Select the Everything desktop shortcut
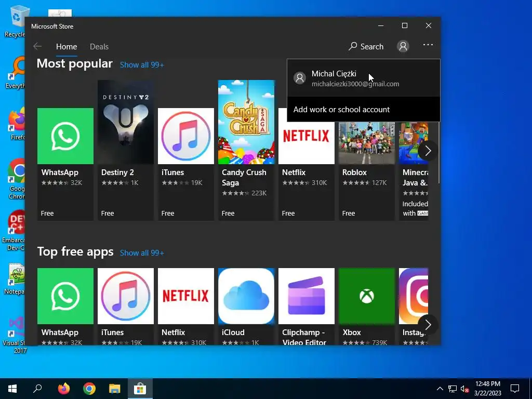This screenshot has height=399, width=532. [16, 73]
